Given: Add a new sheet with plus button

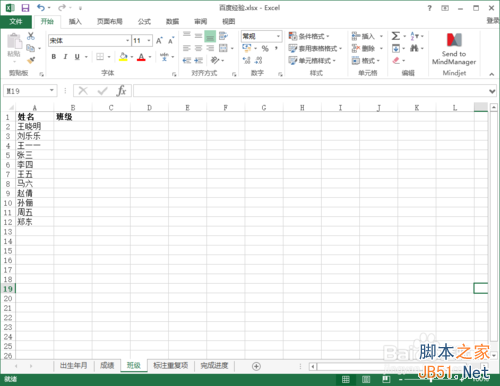Looking at the screenshot, I should point(256,366).
